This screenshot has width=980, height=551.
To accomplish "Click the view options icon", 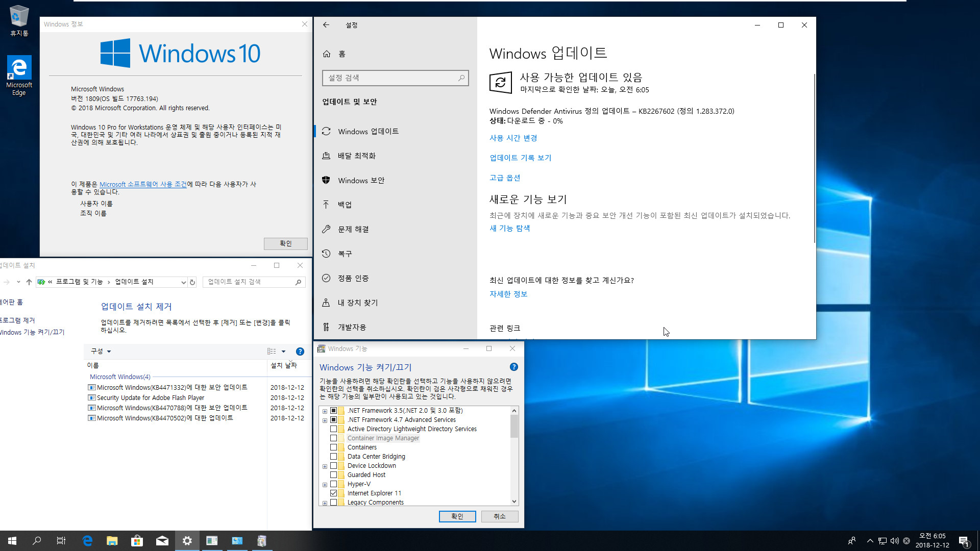I will (272, 351).
